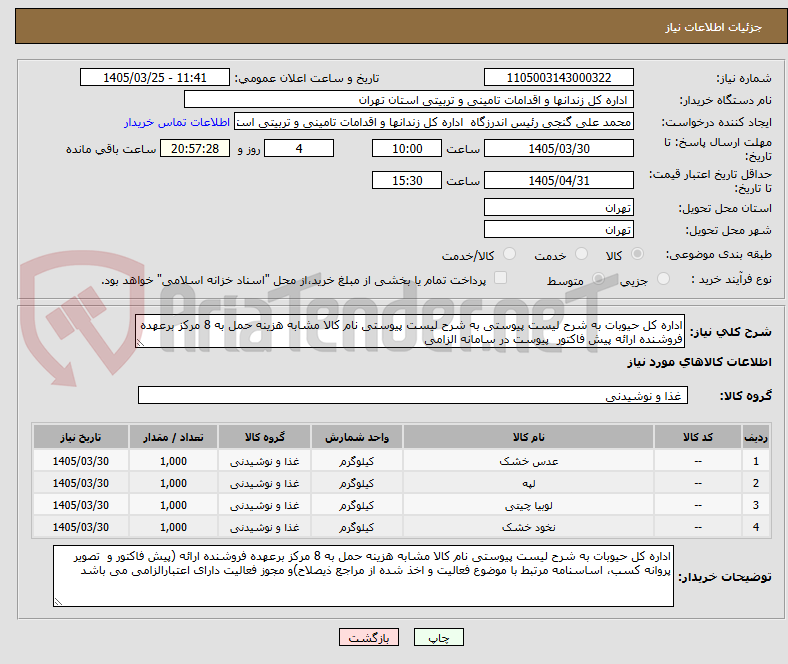Select the کالا/خدمت radio button
The image size is (788, 664).
pos(509,254)
